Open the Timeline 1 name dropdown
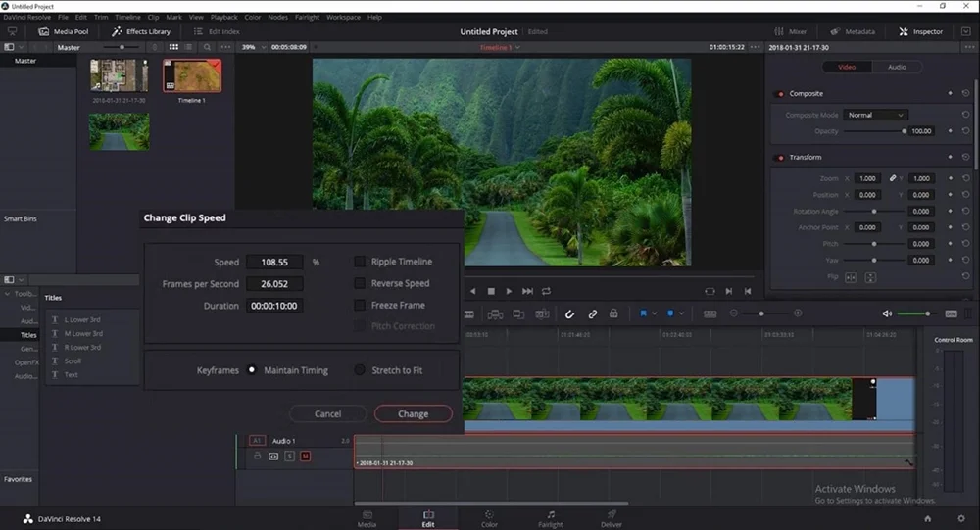 pyautogui.click(x=500, y=47)
